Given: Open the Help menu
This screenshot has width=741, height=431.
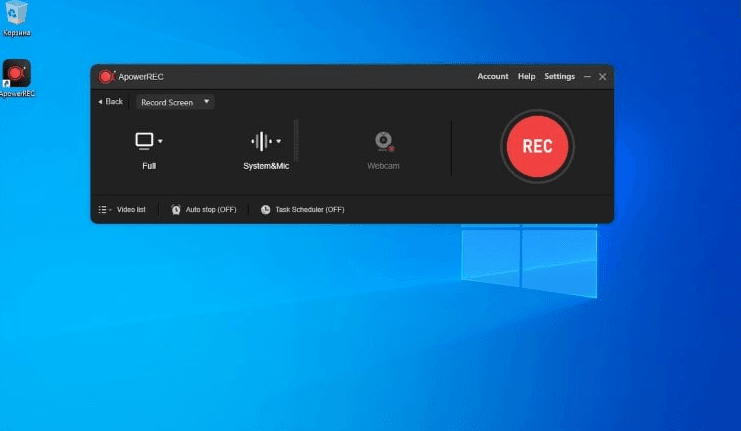Looking at the screenshot, I should point(526,76).
